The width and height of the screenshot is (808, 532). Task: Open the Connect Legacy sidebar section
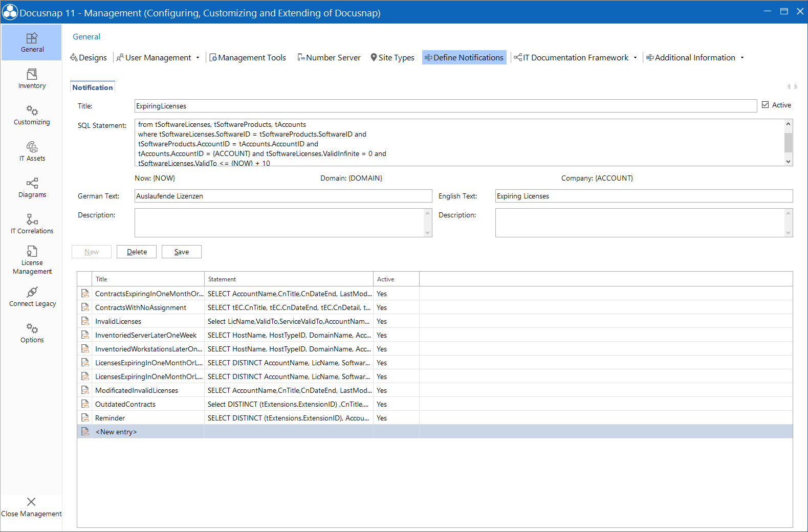[x=32, y=297]
